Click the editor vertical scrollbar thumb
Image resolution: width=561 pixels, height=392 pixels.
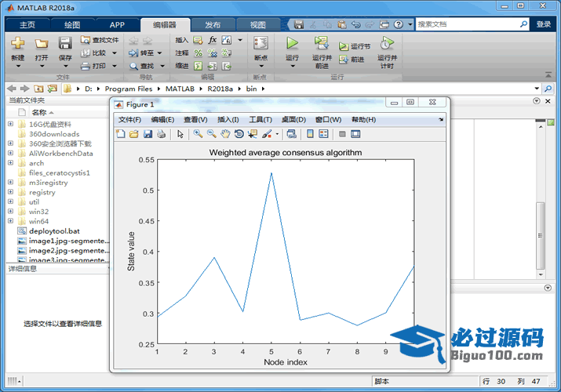(541, 235)
